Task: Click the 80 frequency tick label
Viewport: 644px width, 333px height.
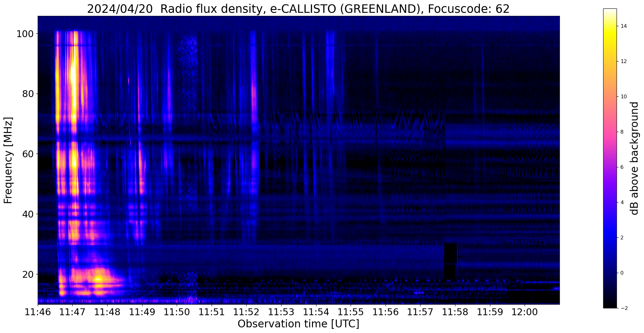Action: pos(28,94)
